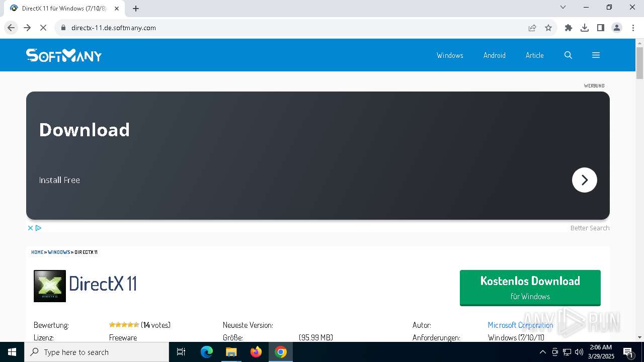Open a new browser tab
This screenshot has width=644, height=362.
point(136,8)
